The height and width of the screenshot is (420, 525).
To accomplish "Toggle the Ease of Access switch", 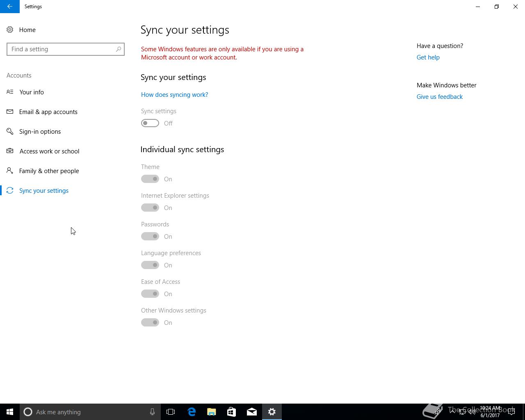I will [x=150, y=294].
